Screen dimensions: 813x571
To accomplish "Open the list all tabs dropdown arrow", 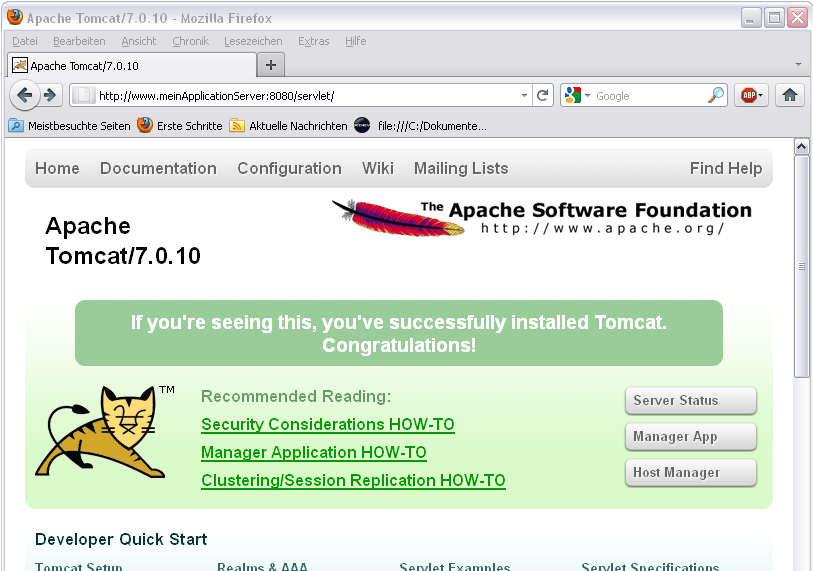I will click(x=798, y=64).
